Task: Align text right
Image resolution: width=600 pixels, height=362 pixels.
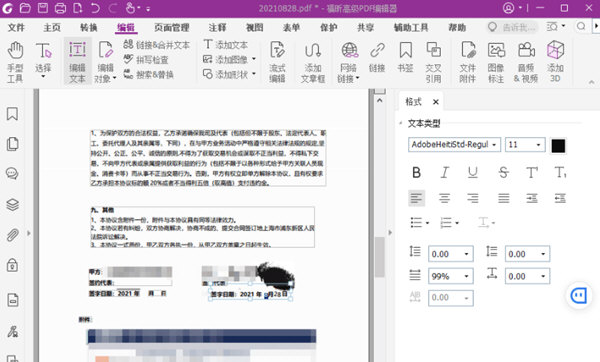Action: 473,198
